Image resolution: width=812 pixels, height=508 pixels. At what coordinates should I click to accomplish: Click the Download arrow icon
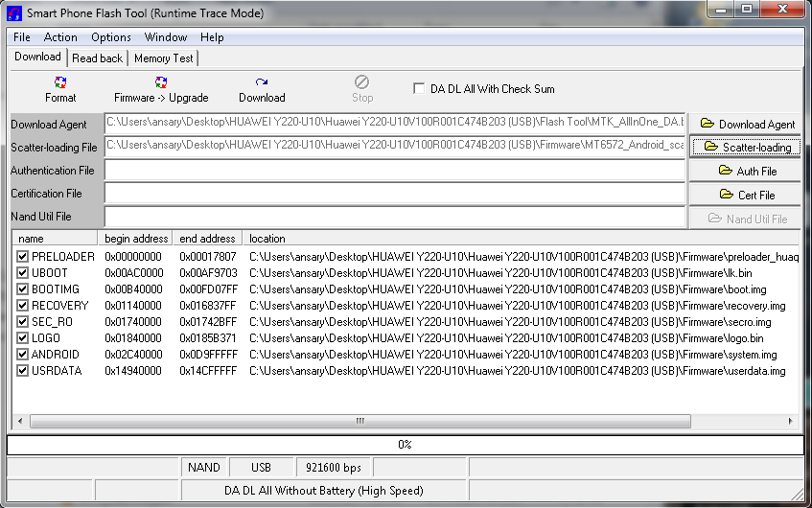262,82
